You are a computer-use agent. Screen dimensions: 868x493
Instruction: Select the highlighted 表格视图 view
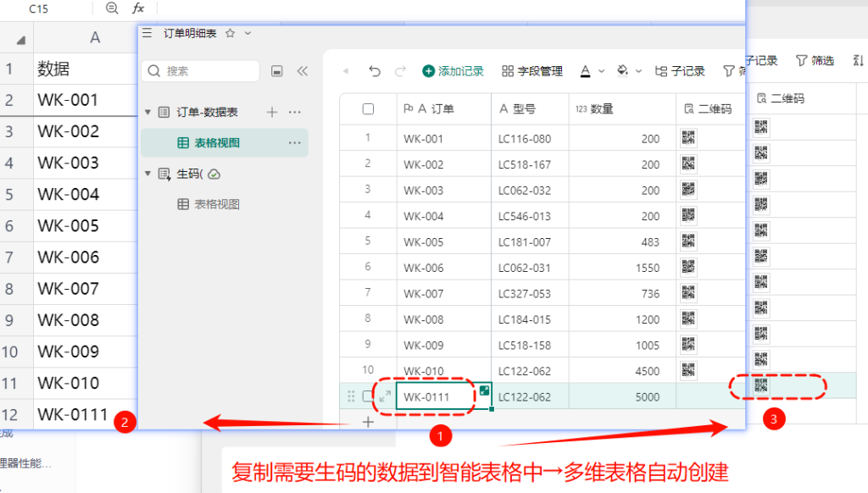click(x=225, y=143)
